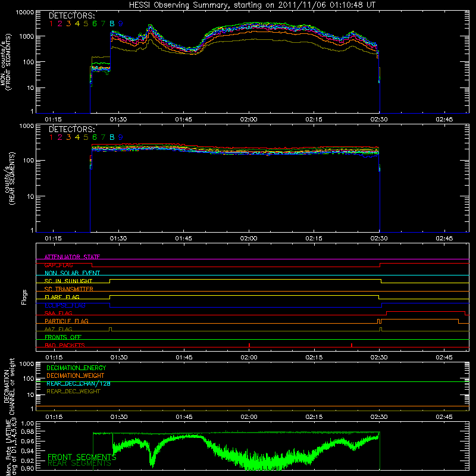Click the DECIMATION_ENERGY legend entry
The height and width of the screenshot is (476, 476).
pos(76,368)
